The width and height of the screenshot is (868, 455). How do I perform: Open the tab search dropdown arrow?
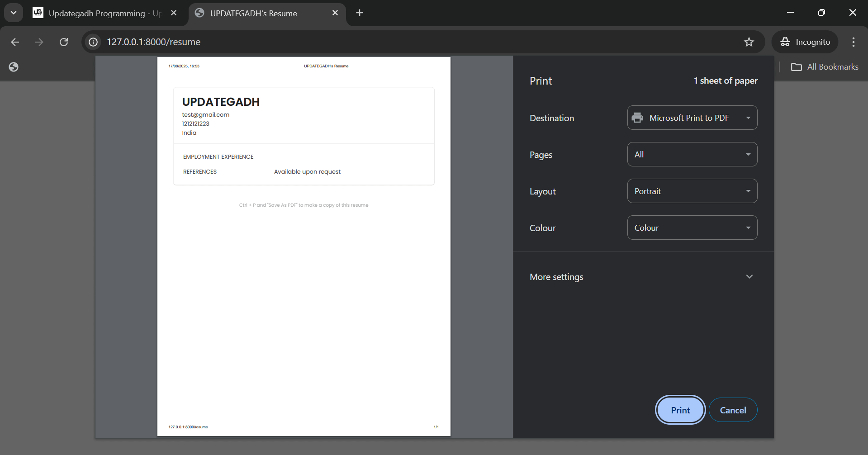pos(14,13)
